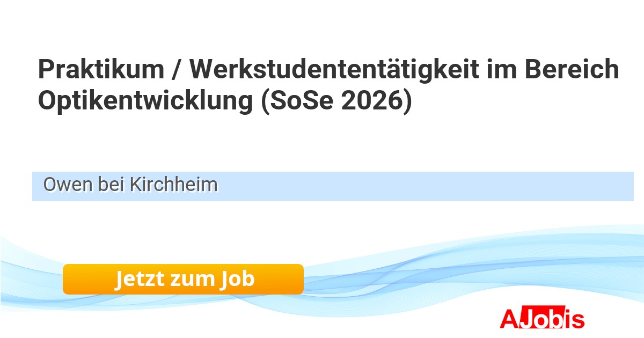This screenshot has width=644, height=338.
Task: Click the word 'Job' on the orange button
Action: pos(236,279)
